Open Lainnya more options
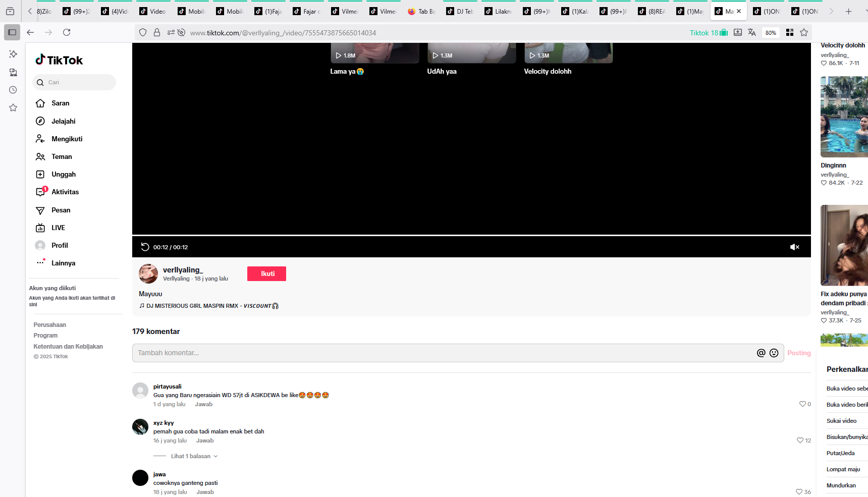The image size is (868, 497). [x=56, y=263]
